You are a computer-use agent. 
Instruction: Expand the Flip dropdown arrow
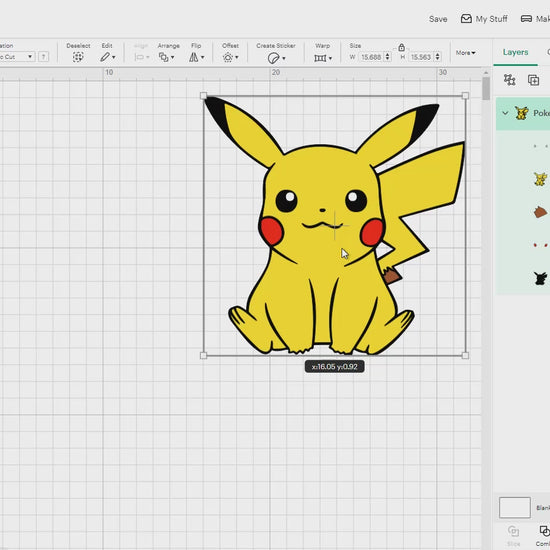click(202, 57)
